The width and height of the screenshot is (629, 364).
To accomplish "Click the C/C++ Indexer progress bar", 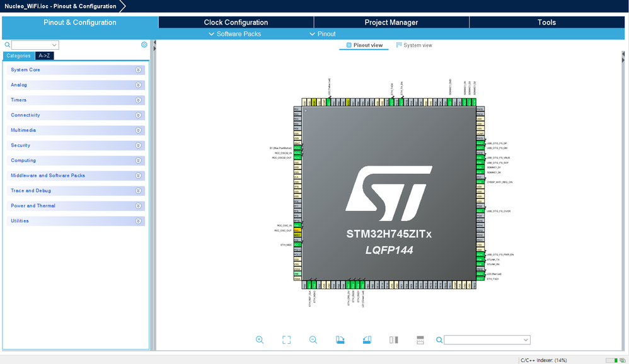I will tap(610, 360).
